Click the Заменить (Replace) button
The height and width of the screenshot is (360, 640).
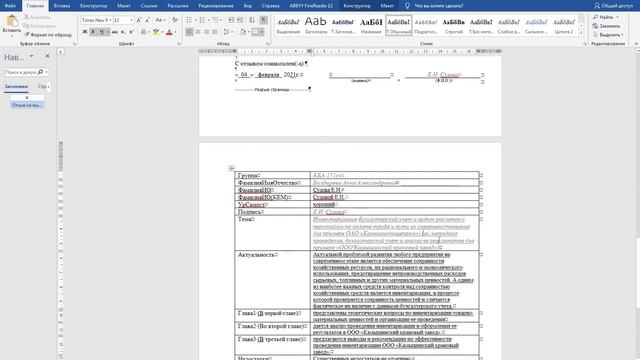(607, 26)
